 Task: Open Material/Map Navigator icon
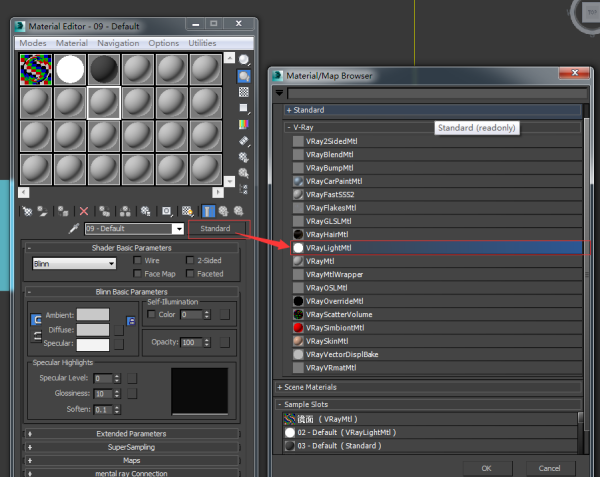point(244,189)
